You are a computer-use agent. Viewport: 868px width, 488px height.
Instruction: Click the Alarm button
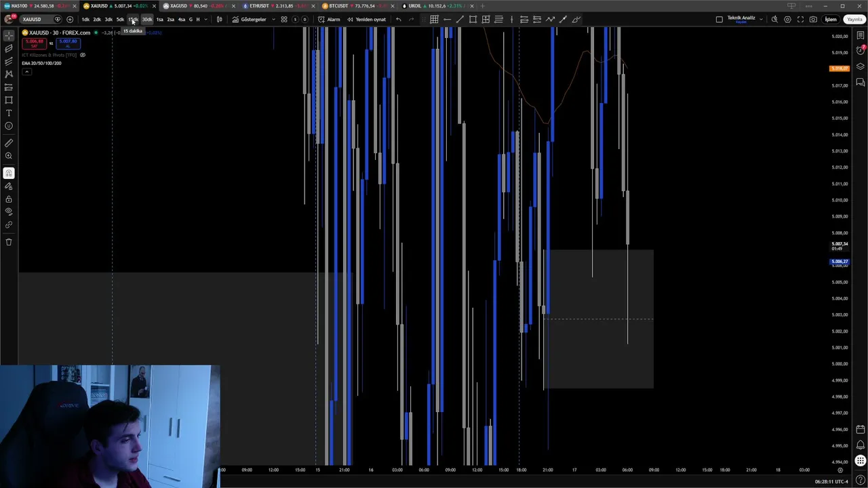point(330,20)
